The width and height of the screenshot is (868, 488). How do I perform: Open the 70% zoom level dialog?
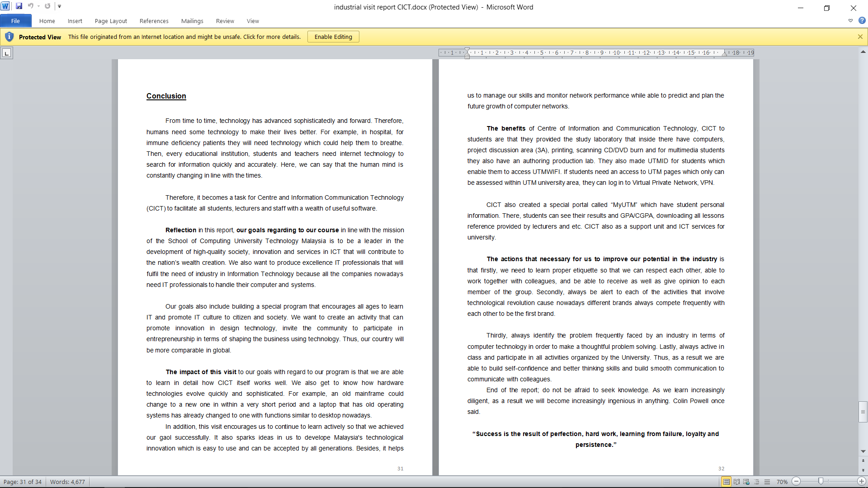tap(782, 482)
